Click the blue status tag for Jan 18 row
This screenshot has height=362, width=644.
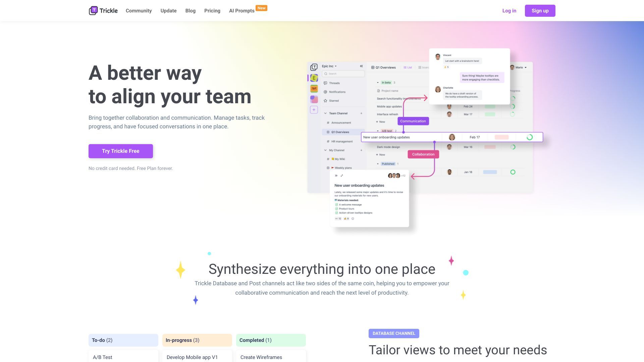(x=490, y=172)
